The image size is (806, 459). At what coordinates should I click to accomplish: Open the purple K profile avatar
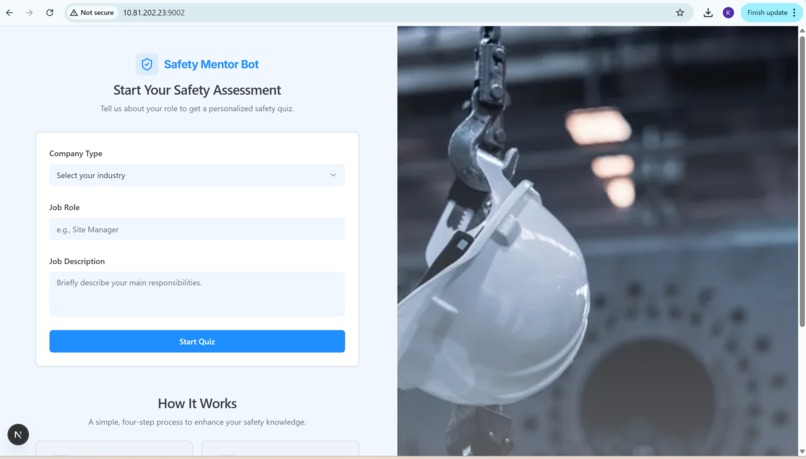(x=728, y=13)
